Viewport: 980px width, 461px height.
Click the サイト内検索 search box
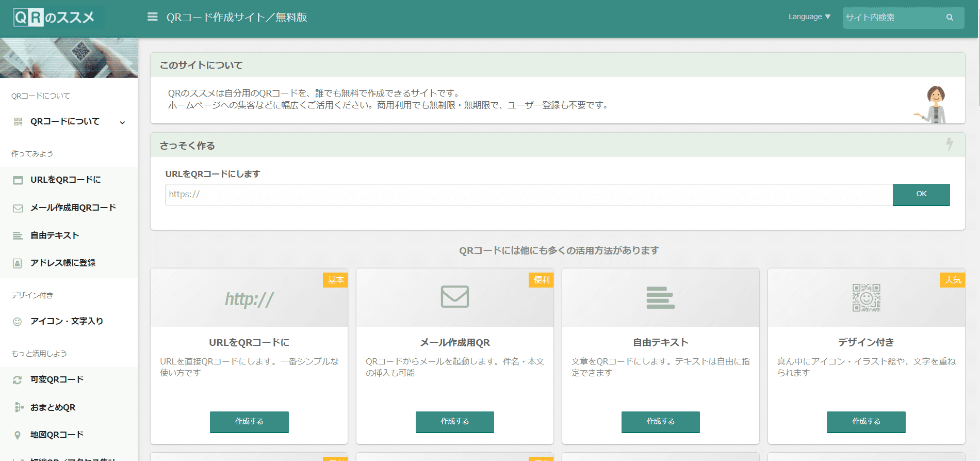892,18
